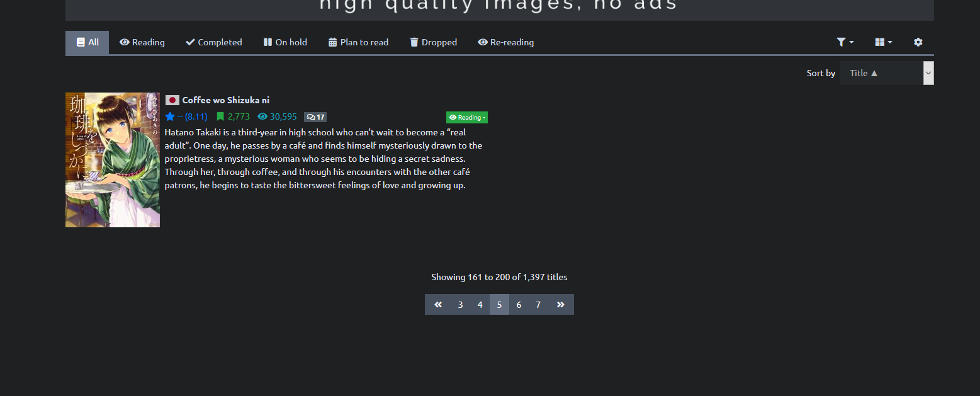This screenshot has height=396, width=980.
Task: Open the Coffee wo Shizuka ni title link
Action: 225,100
